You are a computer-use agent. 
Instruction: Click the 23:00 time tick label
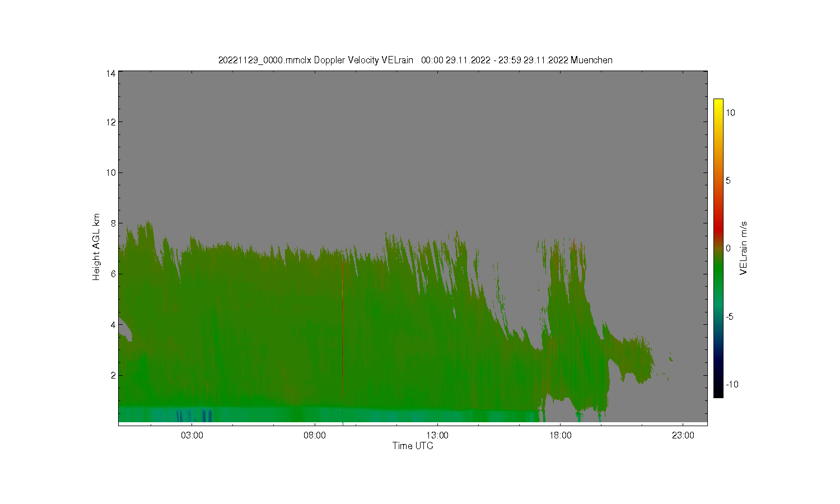pos(683,436)
